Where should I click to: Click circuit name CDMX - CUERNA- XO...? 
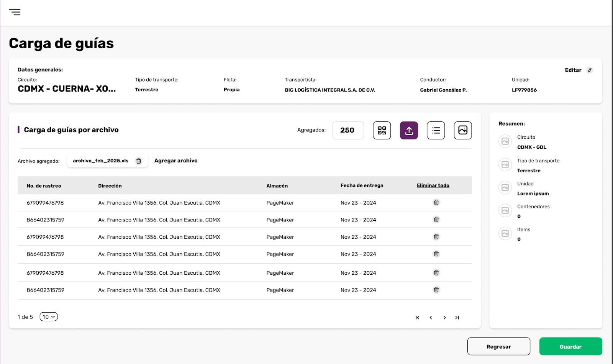pyautogui.click(x=67, y=89)
